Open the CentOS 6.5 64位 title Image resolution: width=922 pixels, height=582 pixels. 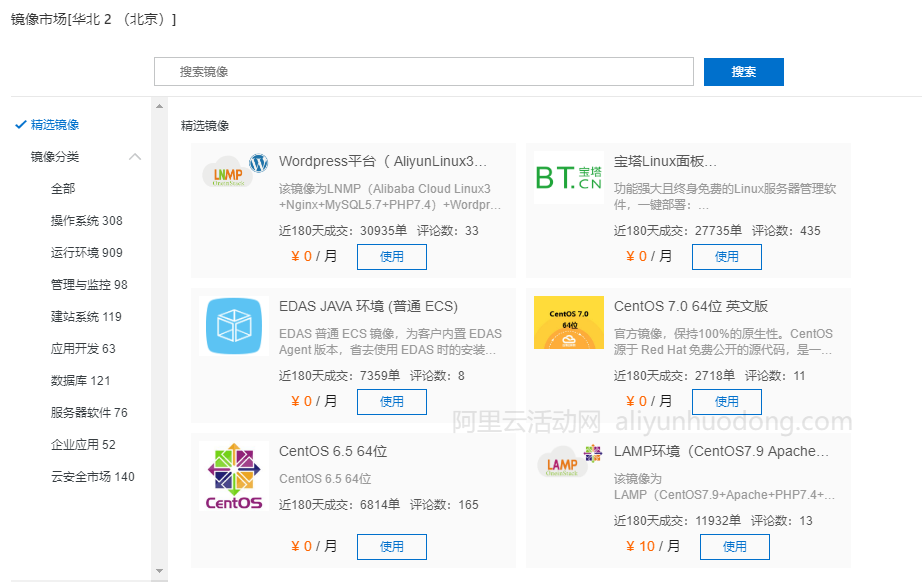pyautogui.click(x=333, y=451)
